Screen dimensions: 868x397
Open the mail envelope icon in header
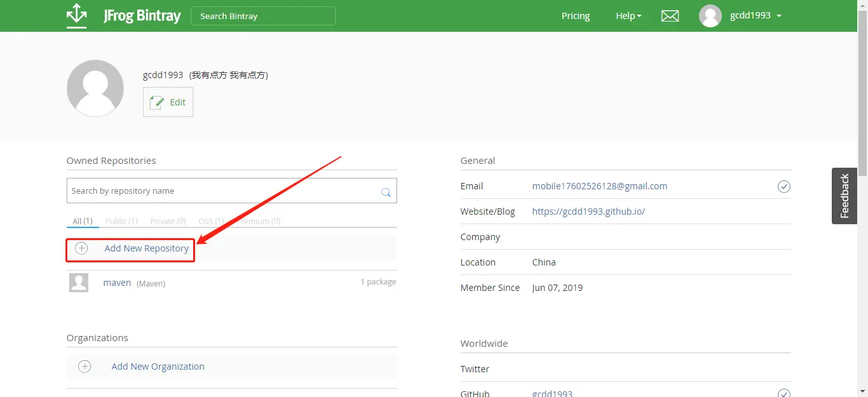[x=670, y=16]
